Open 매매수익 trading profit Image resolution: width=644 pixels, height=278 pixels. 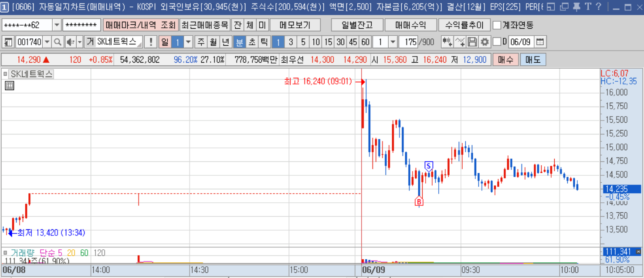tap(410, 25)
